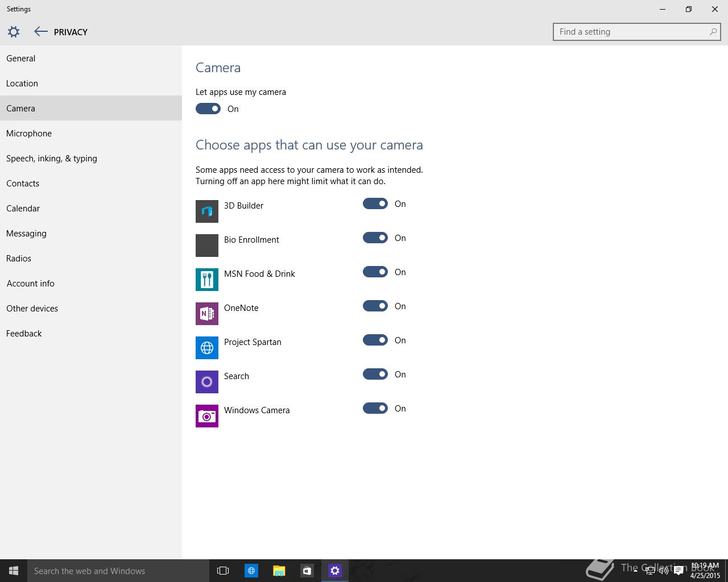
Task: Open Radios privacy settings
Action: 91,258
